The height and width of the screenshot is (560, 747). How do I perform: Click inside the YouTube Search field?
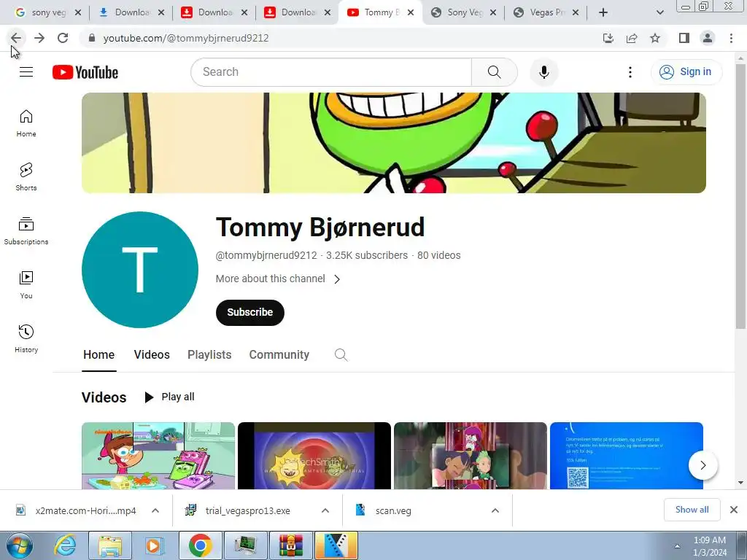click(x=332, y=72)
